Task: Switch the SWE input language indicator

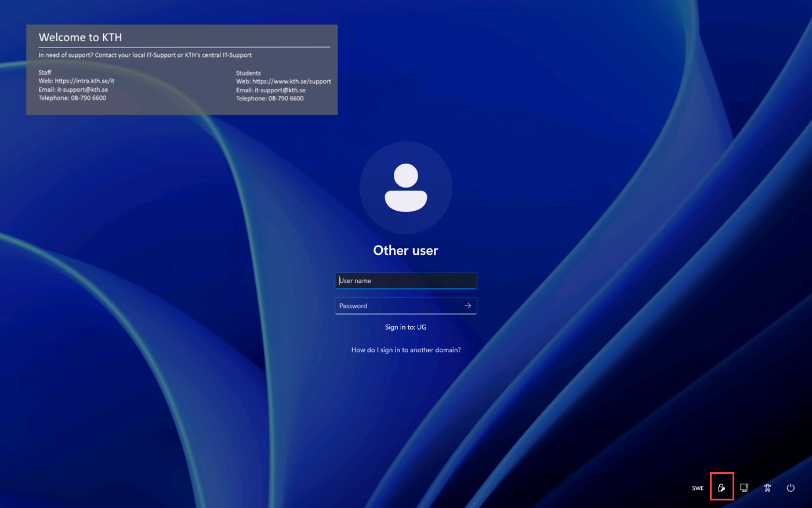Action: (x=698, y=488)
